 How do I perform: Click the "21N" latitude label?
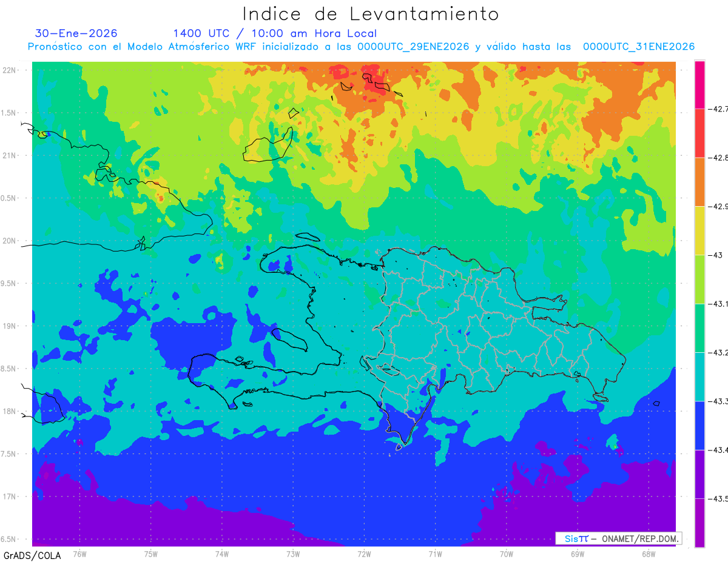click(x=10, y=155)
